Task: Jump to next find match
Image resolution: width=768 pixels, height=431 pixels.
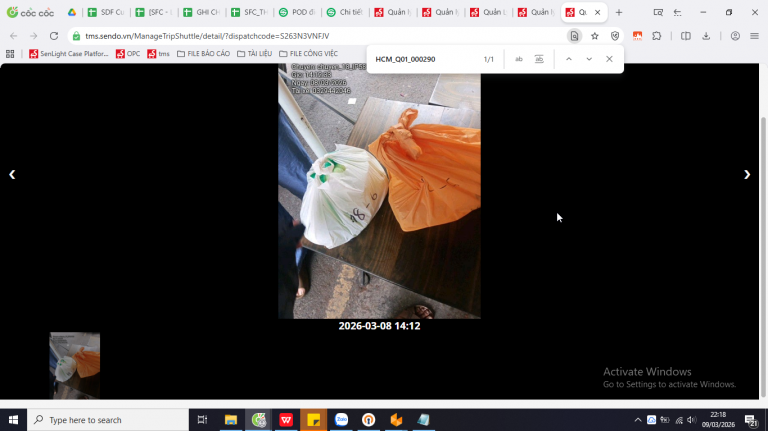Action: point(589,59)
